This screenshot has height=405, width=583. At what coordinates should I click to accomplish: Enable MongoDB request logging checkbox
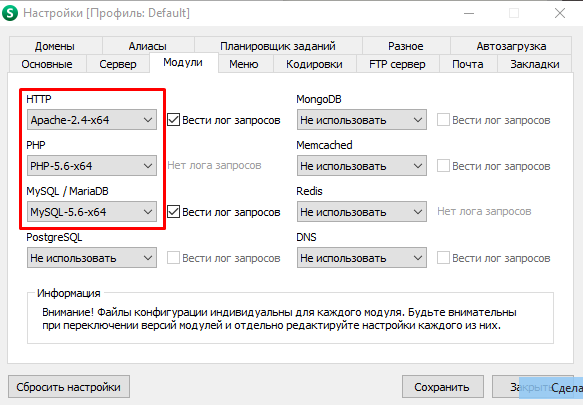(443, 120)
